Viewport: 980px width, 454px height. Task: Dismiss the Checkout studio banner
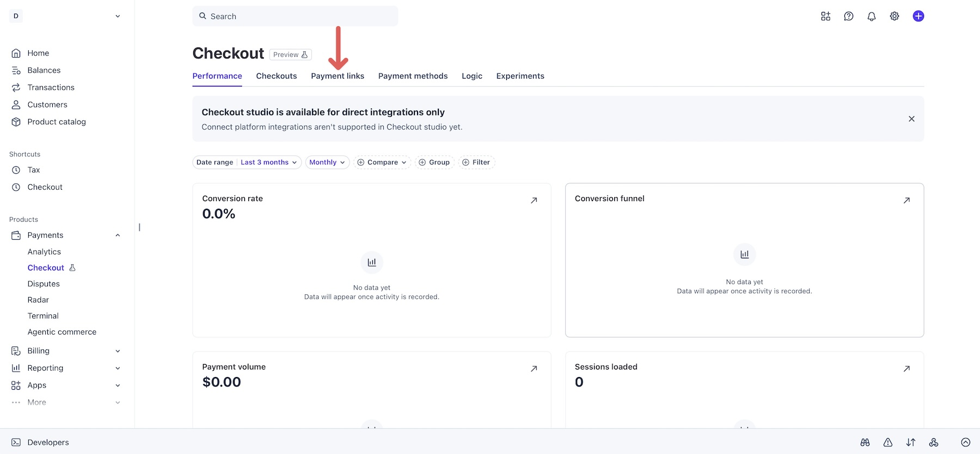click(x=911, y=119)
